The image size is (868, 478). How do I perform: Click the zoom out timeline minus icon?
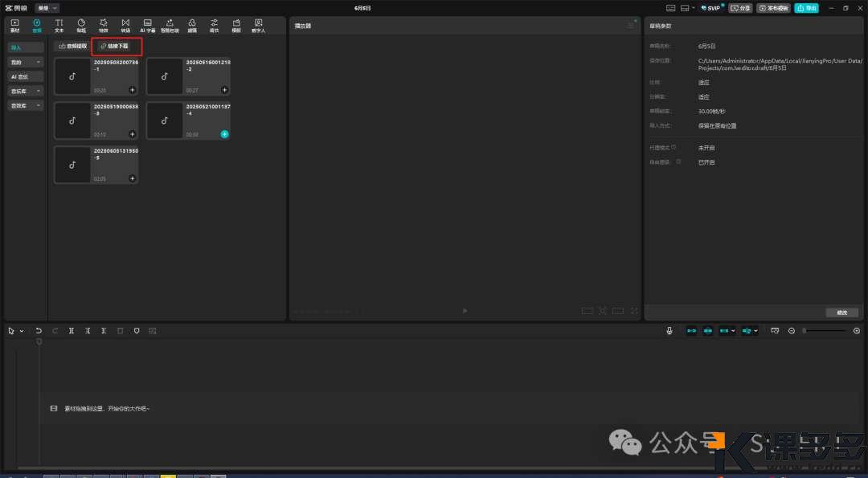click(792, 331)
